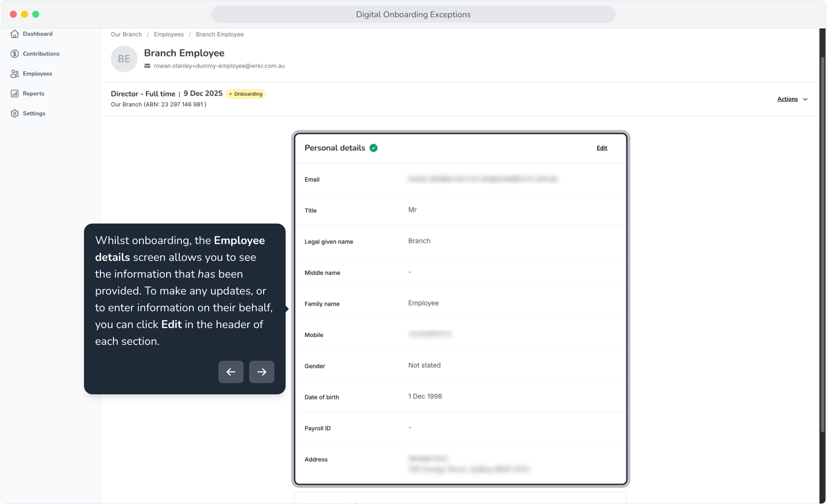Click the green Personal details checkmark
The image size is (827, 504).
[x=373, y=148]
